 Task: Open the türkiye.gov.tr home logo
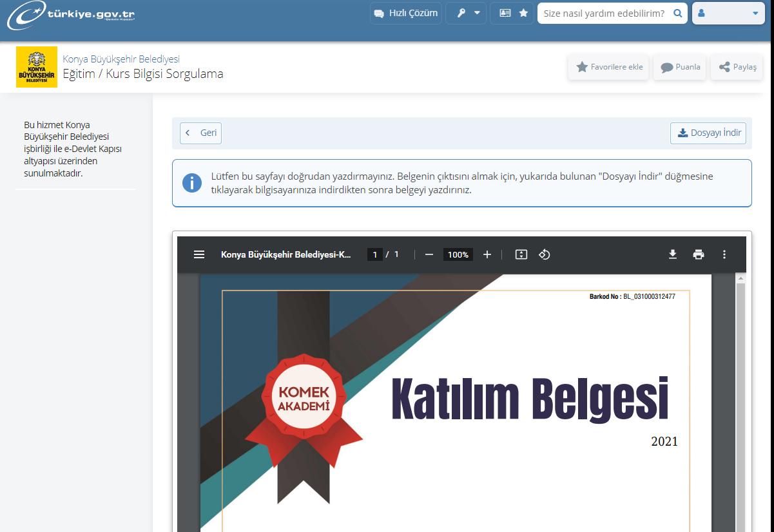(x=72, y=15)
